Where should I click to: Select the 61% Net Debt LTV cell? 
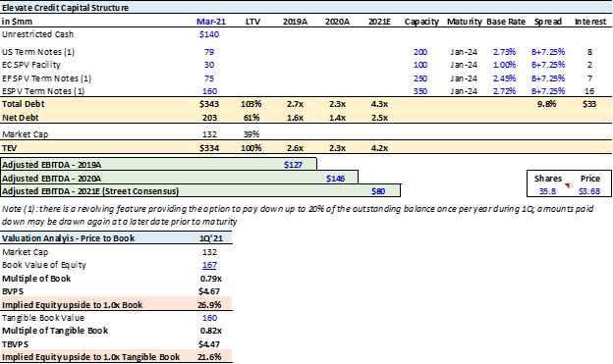click(251, 118)
